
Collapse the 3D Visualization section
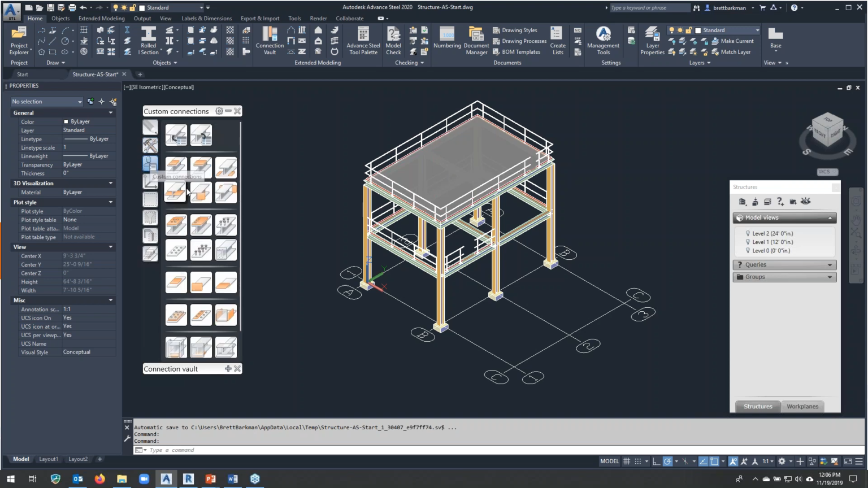coord(111,184)
